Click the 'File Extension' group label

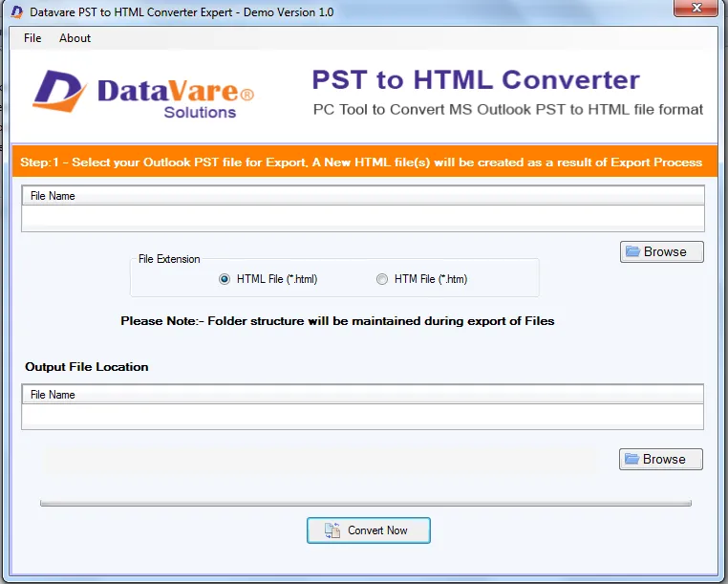point(169,259)
